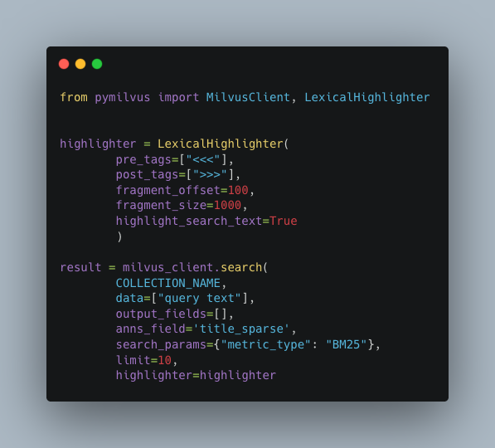Click the 'title_sparse' string
The image size is (495, 448).
241,329
